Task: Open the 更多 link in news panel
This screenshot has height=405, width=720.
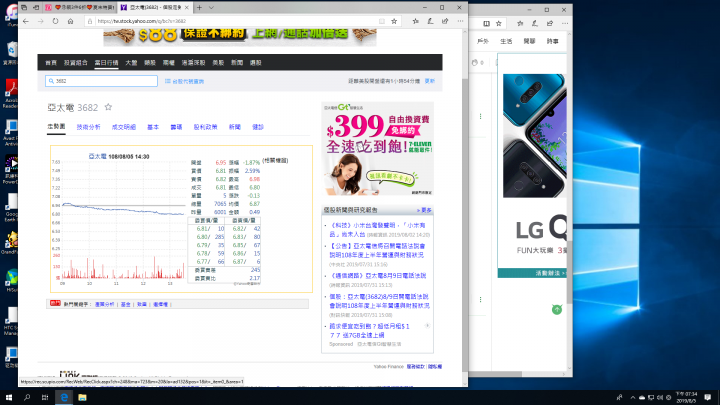Action: coord(424,210)
